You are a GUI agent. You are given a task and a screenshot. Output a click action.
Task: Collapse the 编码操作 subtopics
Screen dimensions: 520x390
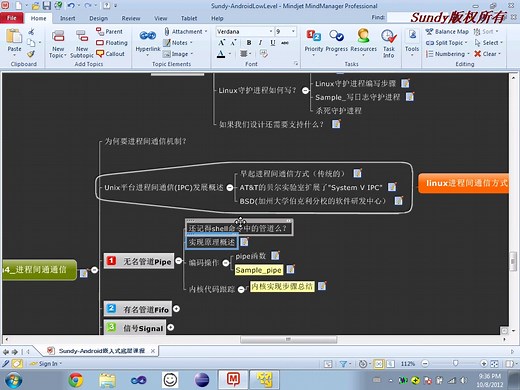coord(226,263)
